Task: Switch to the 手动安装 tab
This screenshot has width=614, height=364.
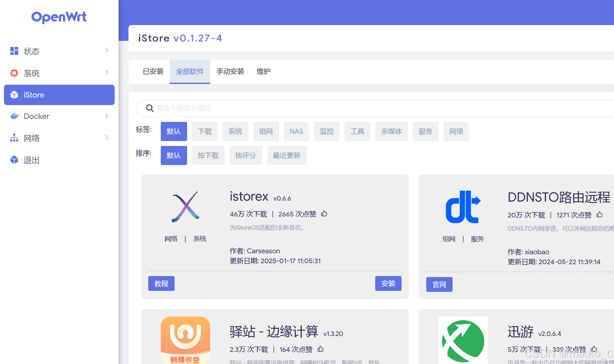Action: tap(230, 71)
